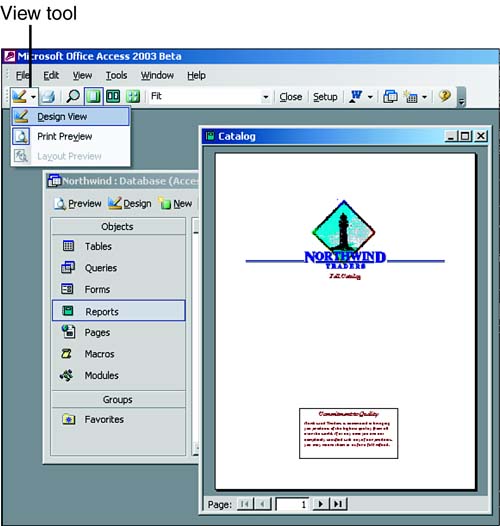Go to first page button
Screen dimensions: 500x526
click(245, 504)
